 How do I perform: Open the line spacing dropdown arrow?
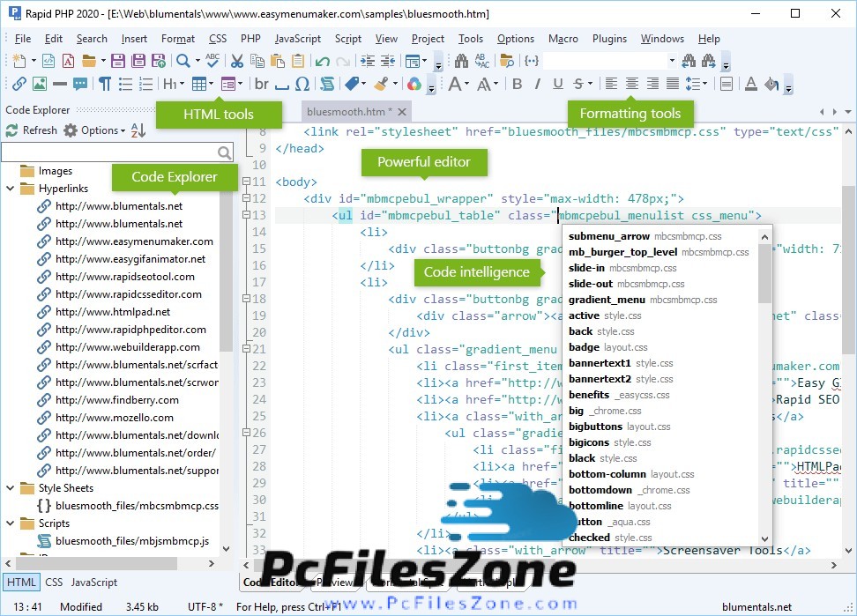pos(705,84)
